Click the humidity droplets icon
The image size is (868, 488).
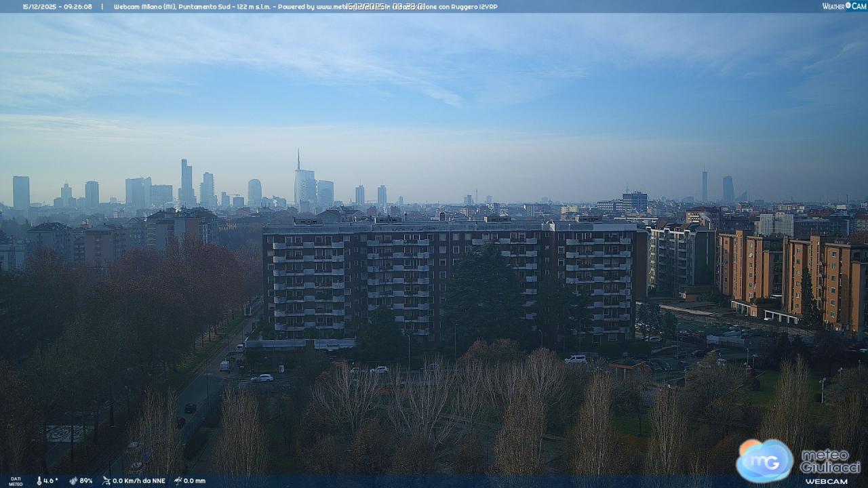(73, 481)
